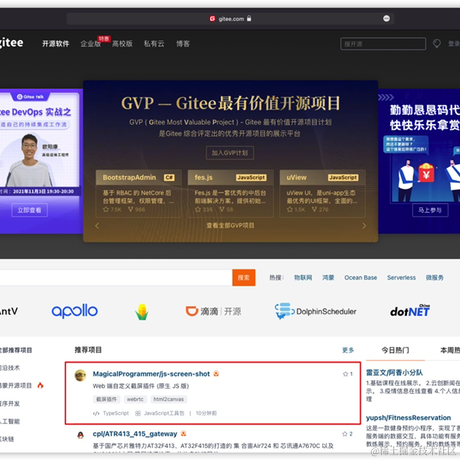Click star icon on uView card
This screenshot has width=460, height=460.
point(290,209)
